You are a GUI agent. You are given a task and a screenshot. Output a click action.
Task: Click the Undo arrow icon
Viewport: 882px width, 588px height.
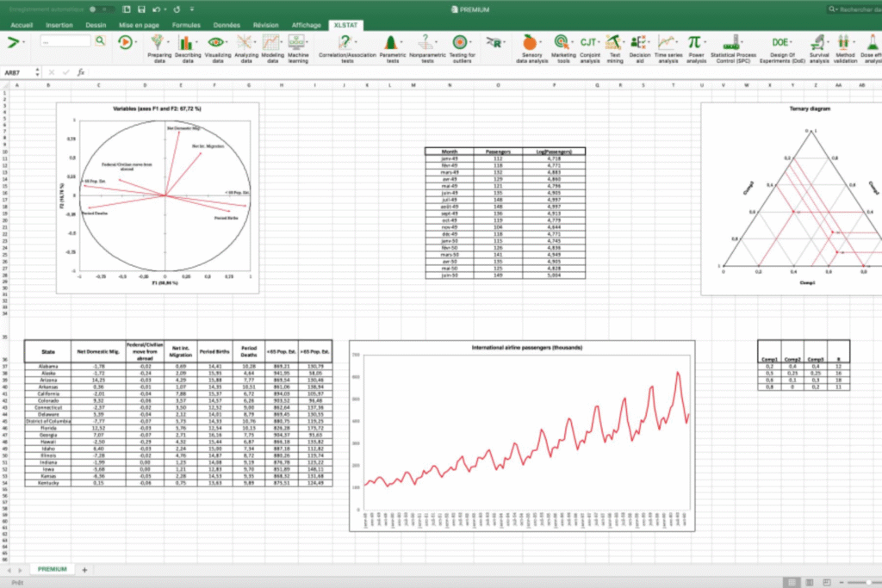coord(157,9)
